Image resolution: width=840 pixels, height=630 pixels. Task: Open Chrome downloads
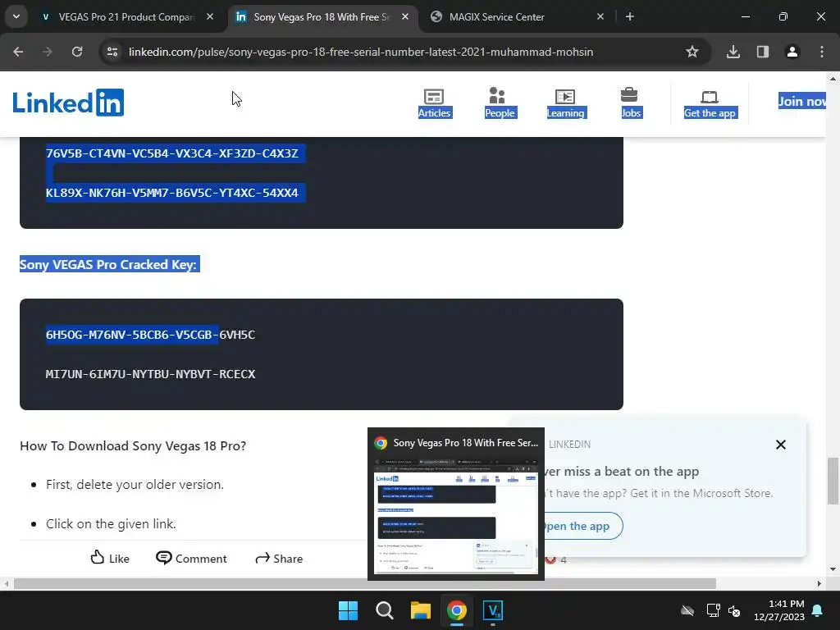pos(733,52)
